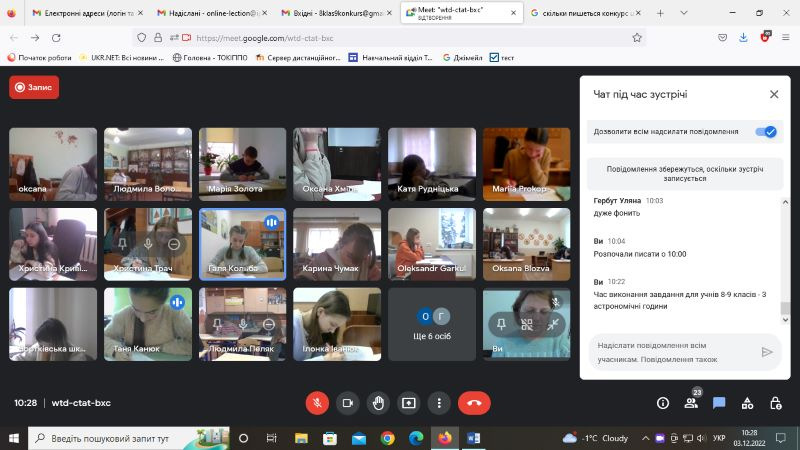Open the УКР keyboard language switcher
The image size is (800, 450).
coord(719,438)
